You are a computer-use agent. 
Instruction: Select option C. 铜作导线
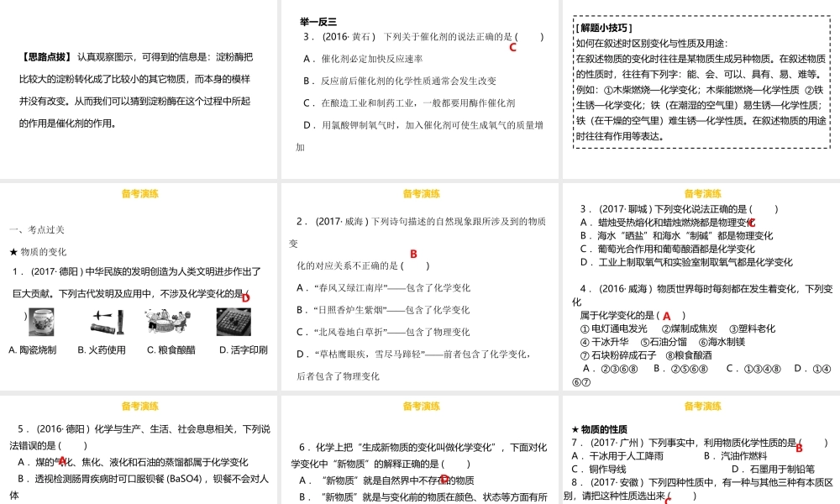tap(599, 470)
